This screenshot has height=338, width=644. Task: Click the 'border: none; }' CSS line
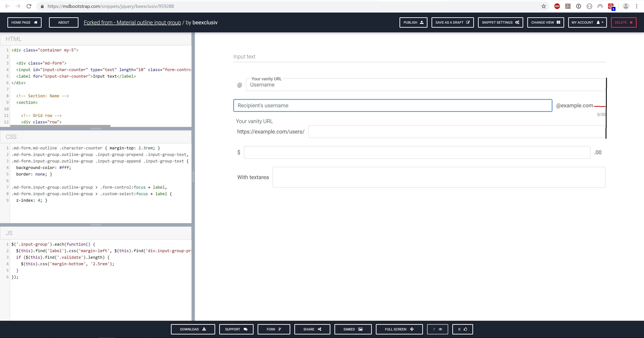pyautogui.click(x=34, y=174)
